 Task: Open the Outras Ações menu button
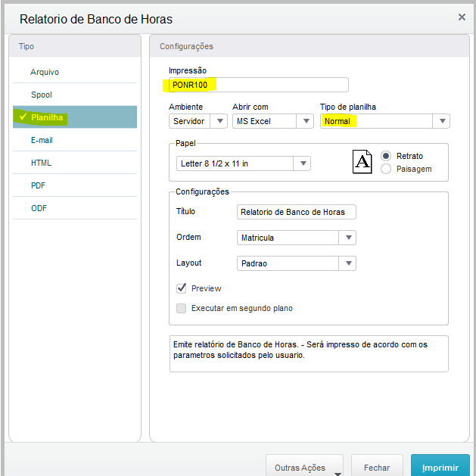point(304,466)
